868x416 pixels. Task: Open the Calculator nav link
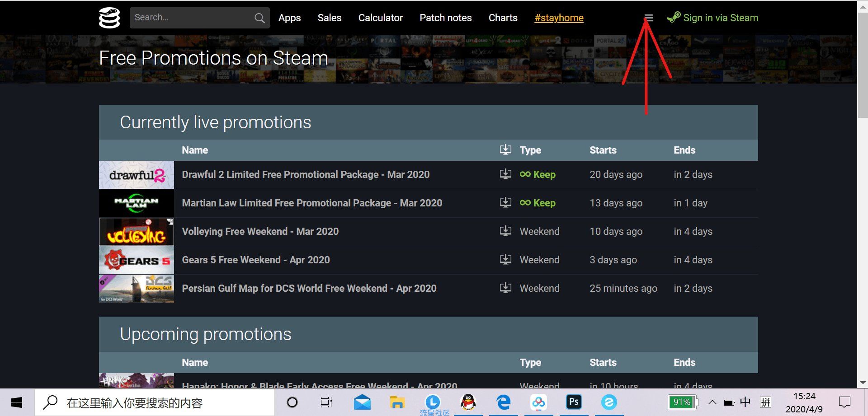point(380,18)
